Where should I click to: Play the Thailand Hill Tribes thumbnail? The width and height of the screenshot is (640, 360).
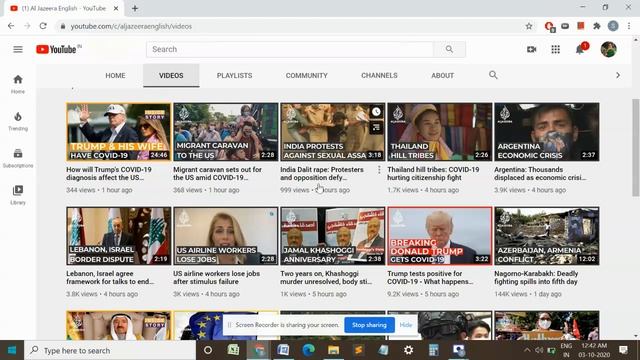pos(440,132)
